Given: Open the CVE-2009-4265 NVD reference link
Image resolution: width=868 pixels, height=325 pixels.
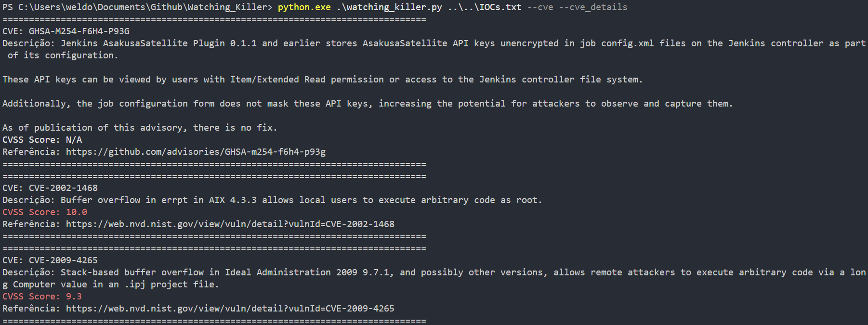Looking at the screenshot, I should click(x=230, y=309).
